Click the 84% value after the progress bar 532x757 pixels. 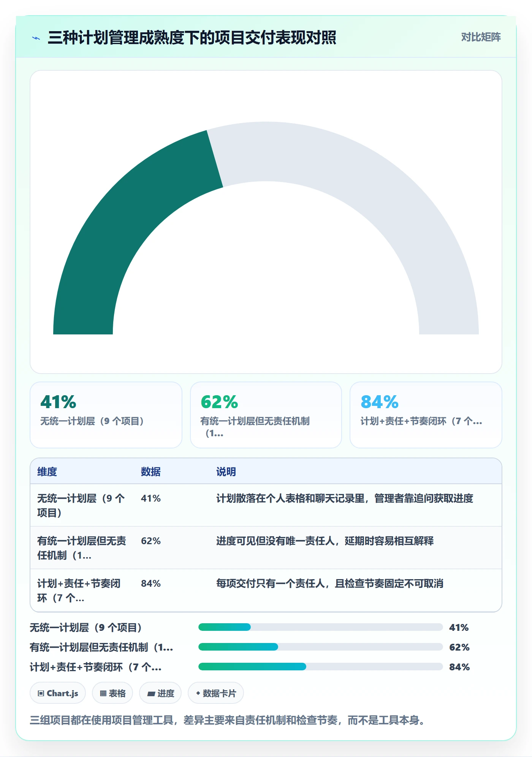pyautogui.click(x=459, y=667)
